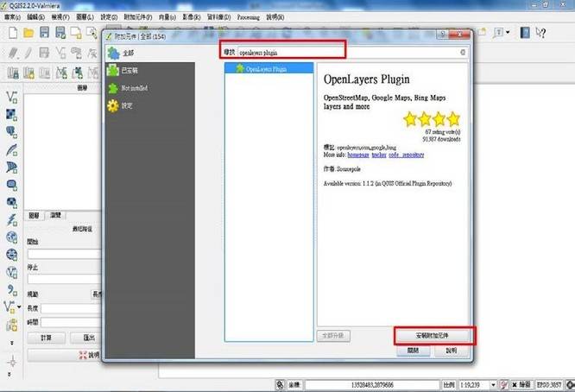Open the Processing menu
Viewport: 575px width, 392px height.
click(x=248, y=17)
